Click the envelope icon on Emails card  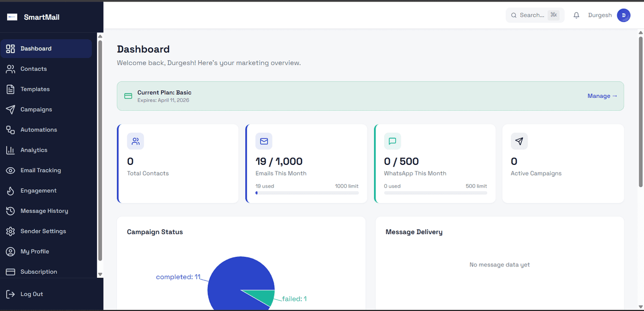pyautogui.click(x=264, y=141)
